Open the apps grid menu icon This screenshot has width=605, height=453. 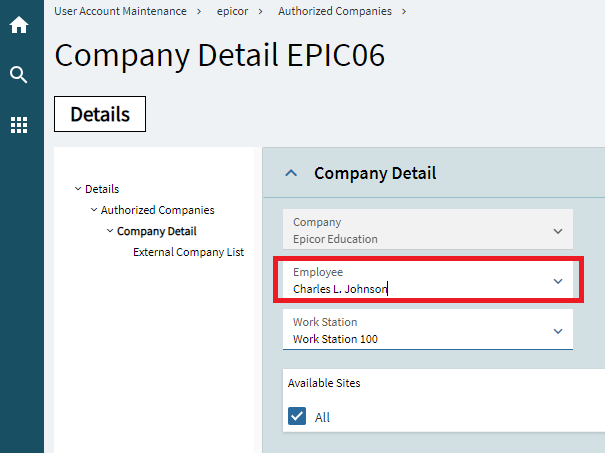click(x=19, y=125)
